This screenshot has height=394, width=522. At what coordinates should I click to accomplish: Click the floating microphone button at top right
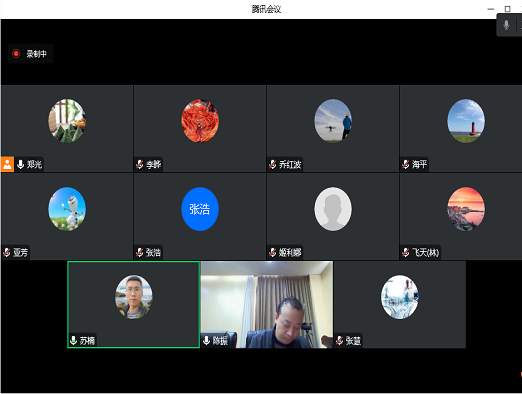pyautogui.click(x=506, y=25)
